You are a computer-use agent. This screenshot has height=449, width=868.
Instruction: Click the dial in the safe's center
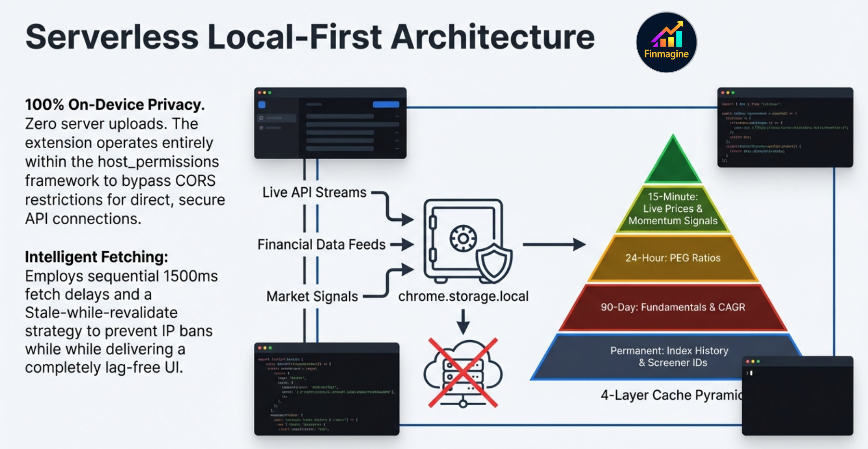463,238
